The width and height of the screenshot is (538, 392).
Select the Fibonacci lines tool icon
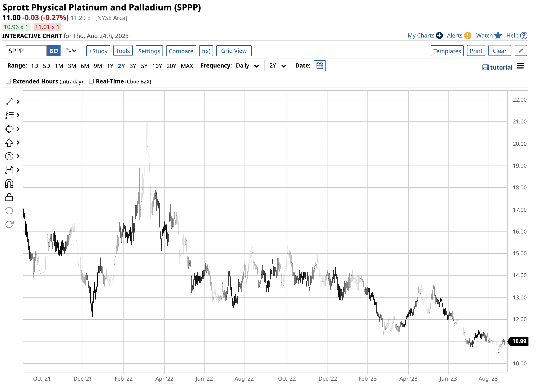point(9,115)
